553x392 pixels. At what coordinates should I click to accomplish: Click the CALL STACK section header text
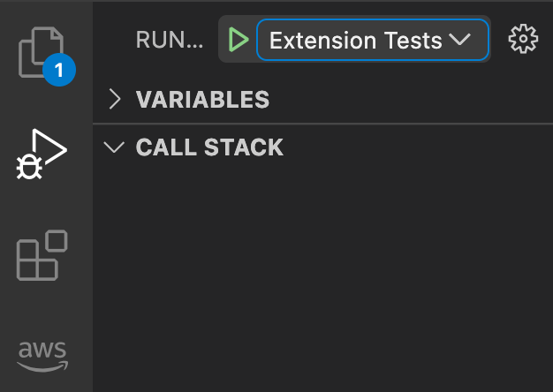(209, 147)
